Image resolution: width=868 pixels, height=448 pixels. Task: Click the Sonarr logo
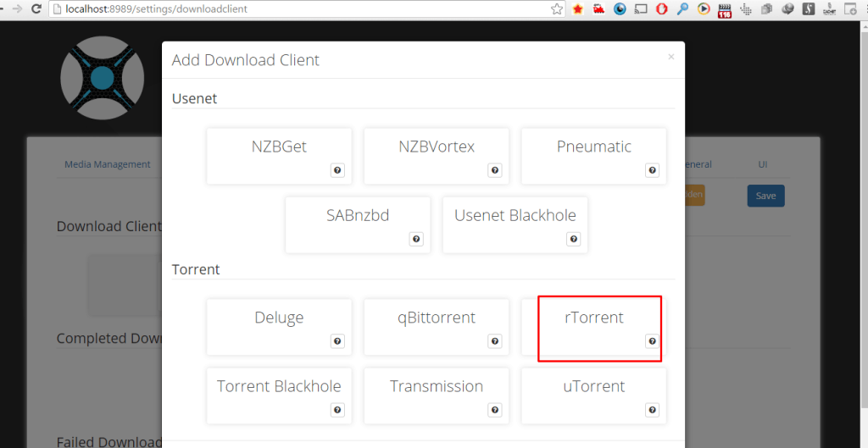click(102, 78)
